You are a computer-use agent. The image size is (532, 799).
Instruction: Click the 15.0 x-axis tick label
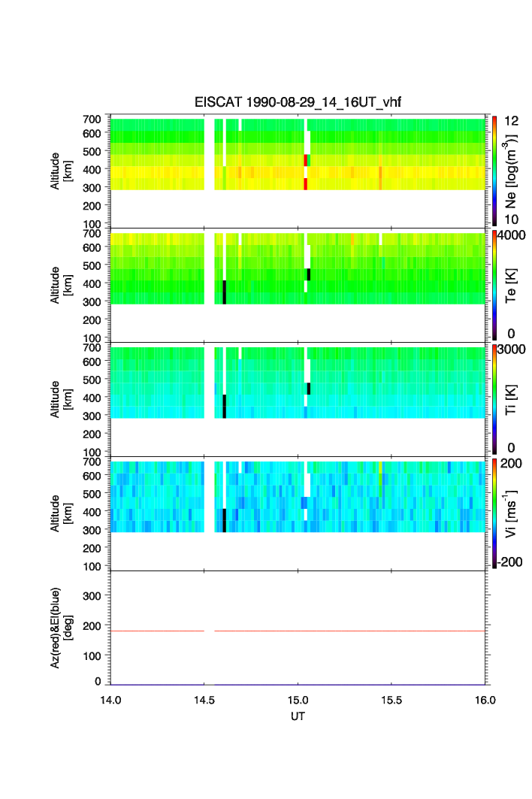click(298, 700)
